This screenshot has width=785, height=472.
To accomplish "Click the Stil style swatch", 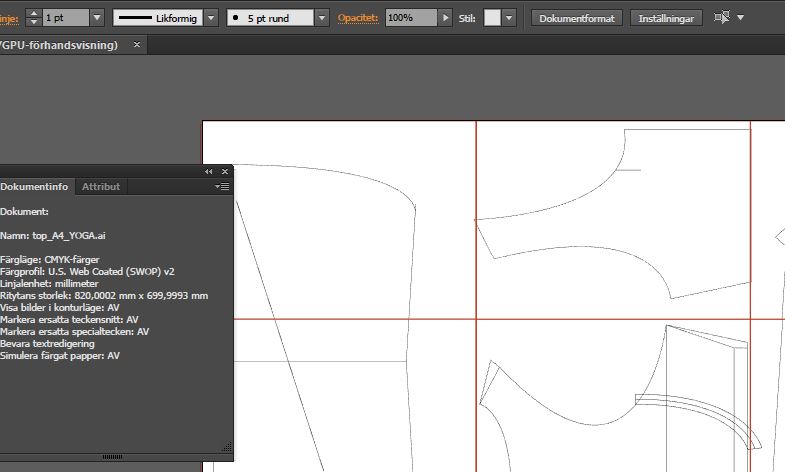I will pyautogui.click(x=492, y=18).
